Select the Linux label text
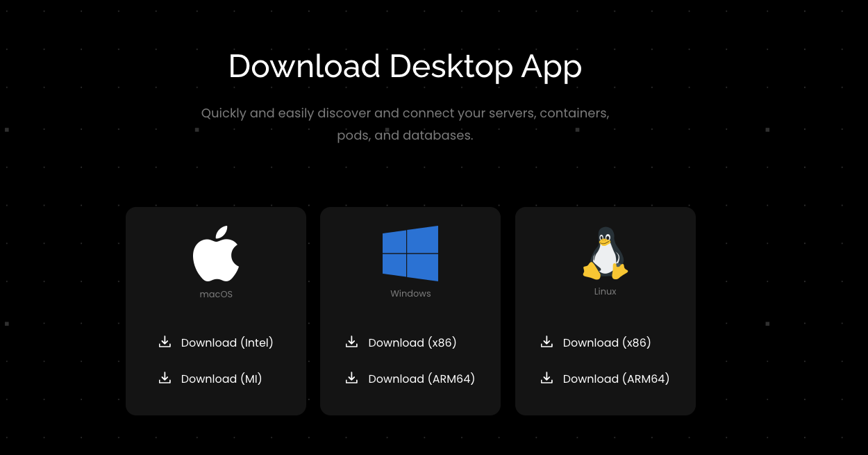The width and height of the screenshot is (868, 455). click(606, 292)
